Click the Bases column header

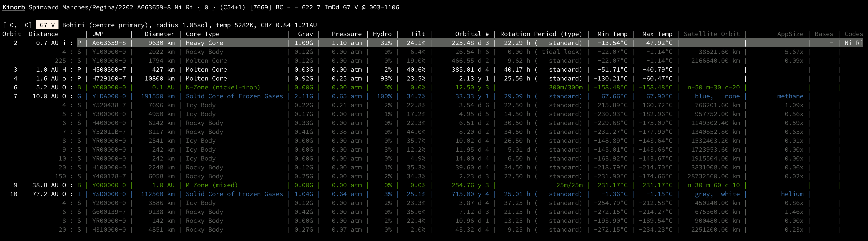pos(824,34)
